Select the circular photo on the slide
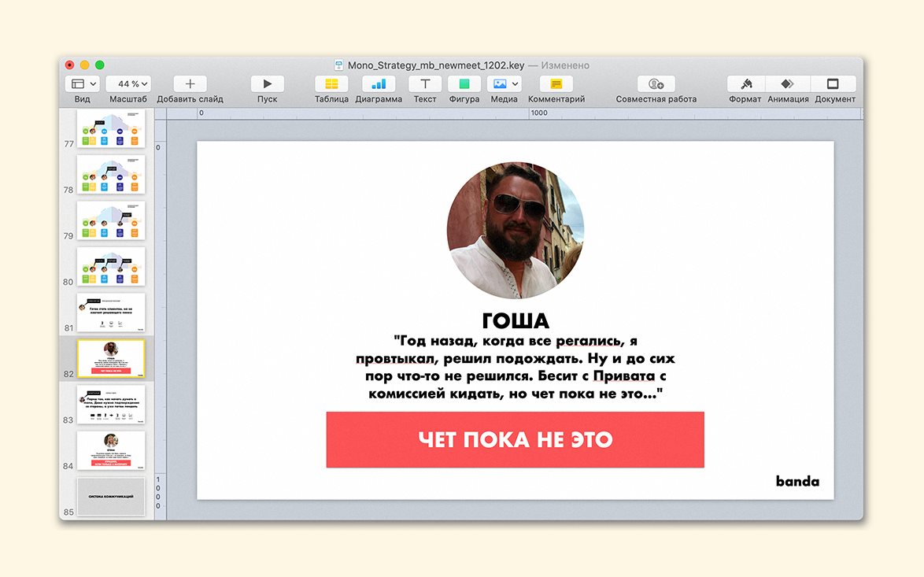This screenshot has width=924, height=577. point(516,230)
